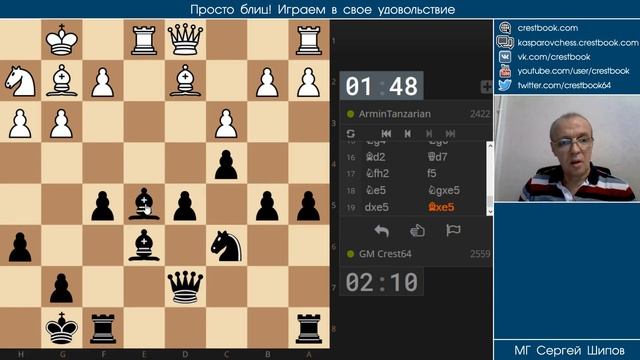
Task: Open ArminTanzarian player profile
Action: coord(395,114)
